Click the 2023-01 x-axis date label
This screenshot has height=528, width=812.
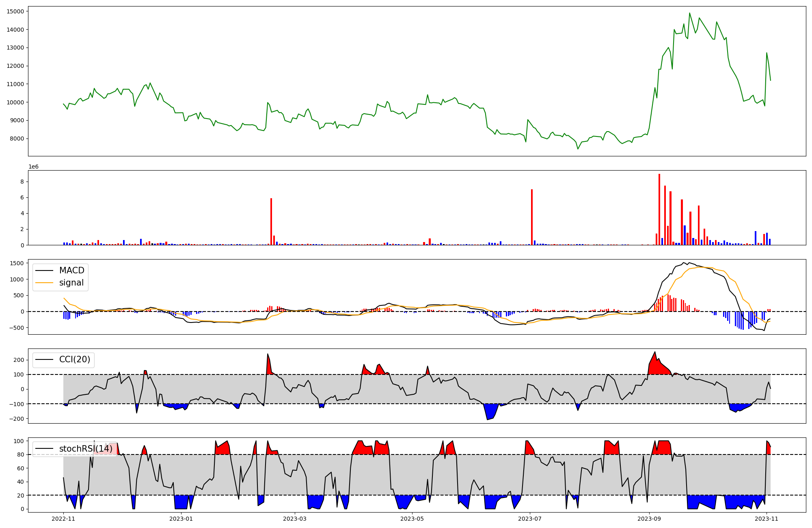[181, 519]
